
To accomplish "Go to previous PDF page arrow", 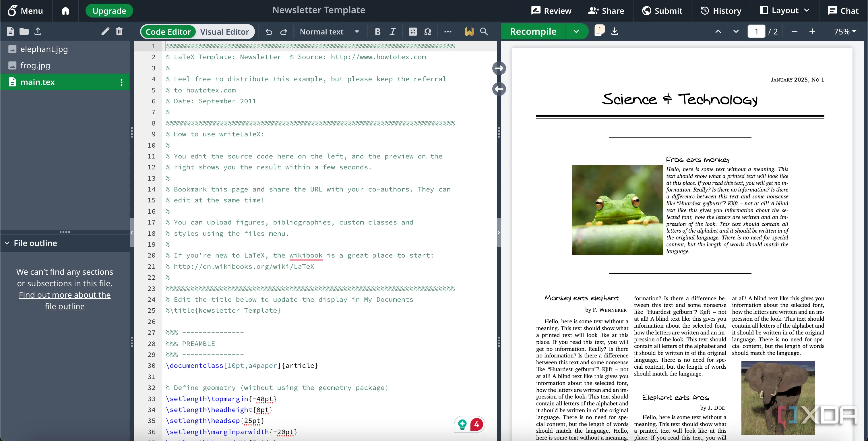I will coord(718,31).
